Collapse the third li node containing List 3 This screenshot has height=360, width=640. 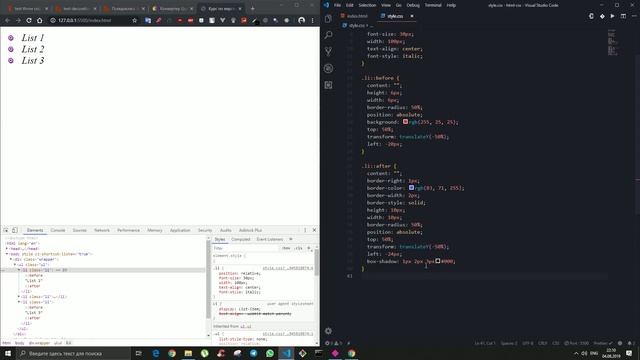[19, 302]
